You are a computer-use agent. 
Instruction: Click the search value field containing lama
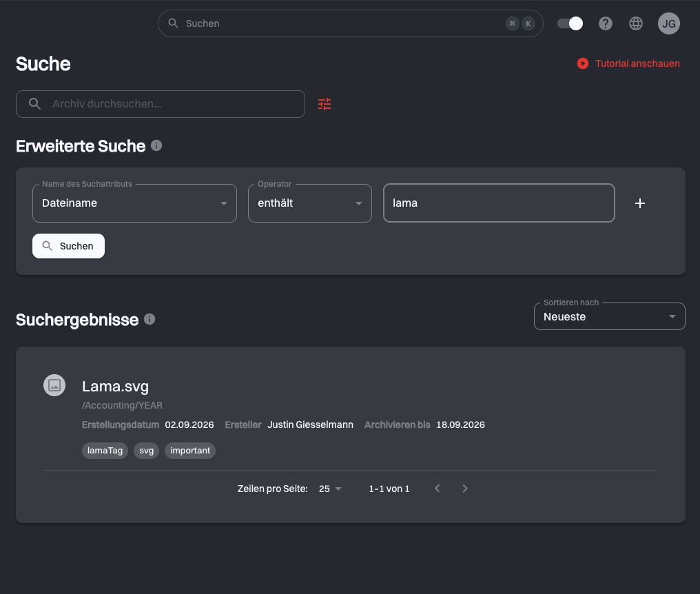tap(499, 203)
